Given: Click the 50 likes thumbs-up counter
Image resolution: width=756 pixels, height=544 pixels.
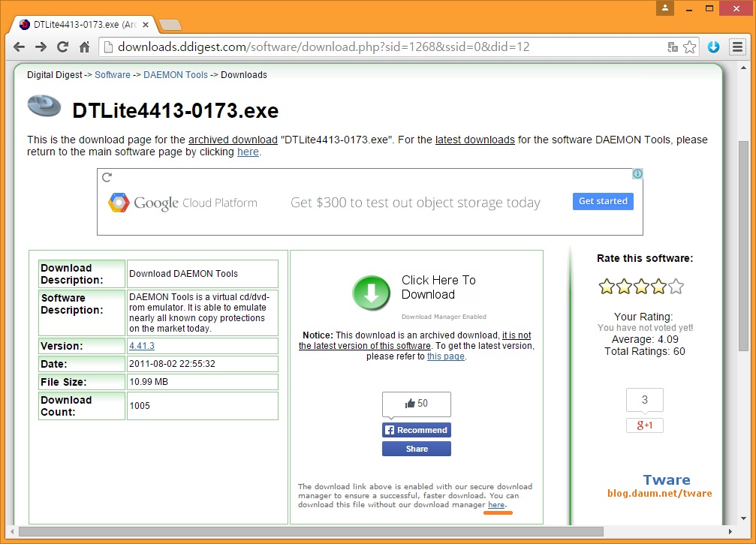Looking at the screenshot, I should coord(417,404).
